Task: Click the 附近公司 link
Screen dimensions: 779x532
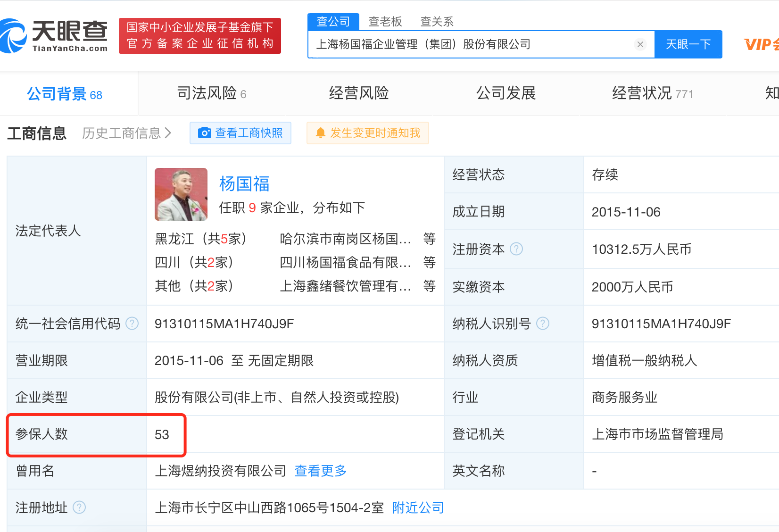Action: (418, 507)
